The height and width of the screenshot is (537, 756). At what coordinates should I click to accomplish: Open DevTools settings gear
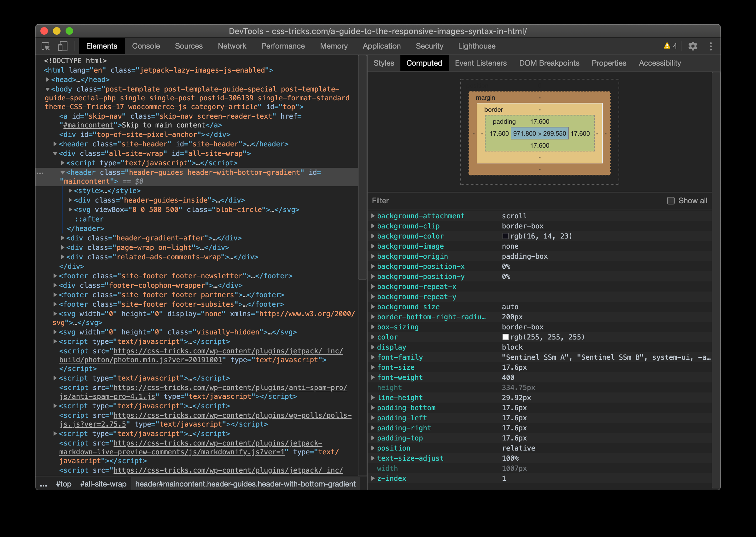click(x=693, y=46)
